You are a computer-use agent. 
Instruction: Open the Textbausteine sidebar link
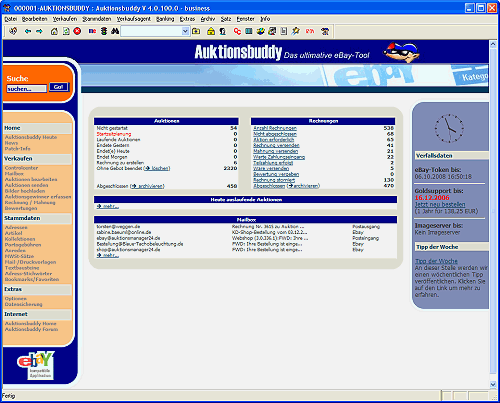(22, 268)
